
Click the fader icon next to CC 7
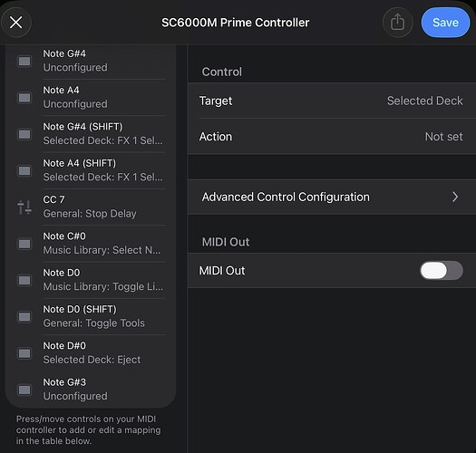[x=24, y=207]
